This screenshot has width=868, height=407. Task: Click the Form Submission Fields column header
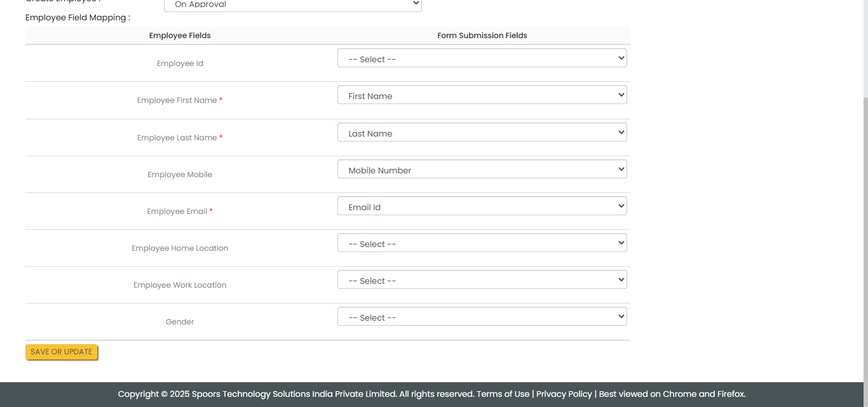(482, 36)
